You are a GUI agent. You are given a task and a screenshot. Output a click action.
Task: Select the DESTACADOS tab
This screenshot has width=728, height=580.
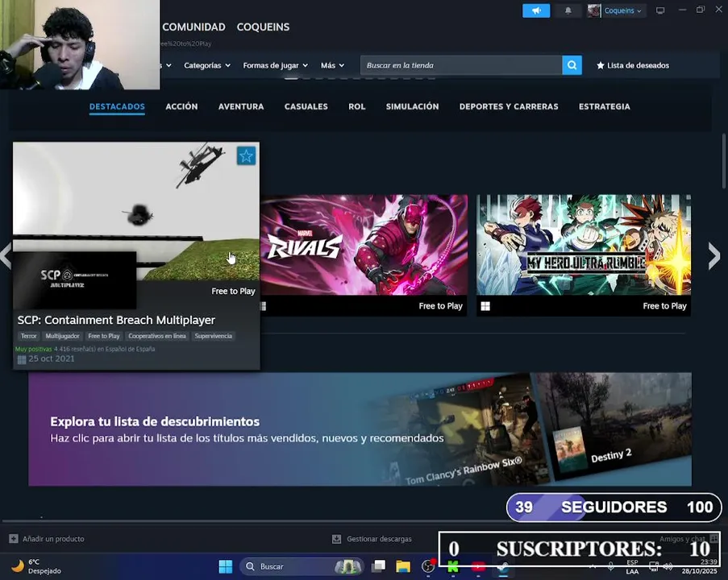coord(117,106)
